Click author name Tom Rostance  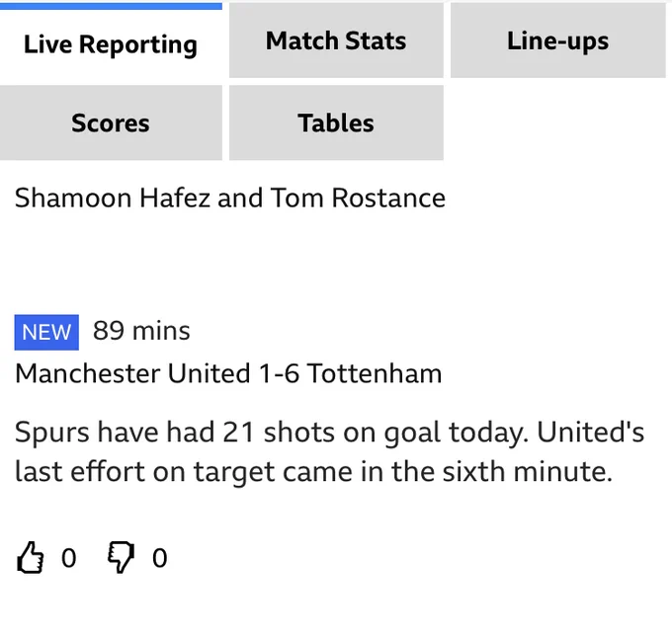(x=359, y=198)
